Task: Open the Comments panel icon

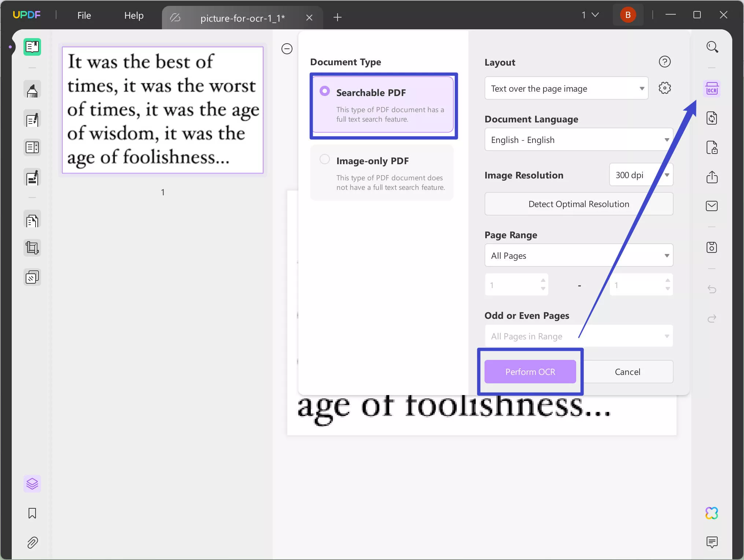Action: (712, 542)
